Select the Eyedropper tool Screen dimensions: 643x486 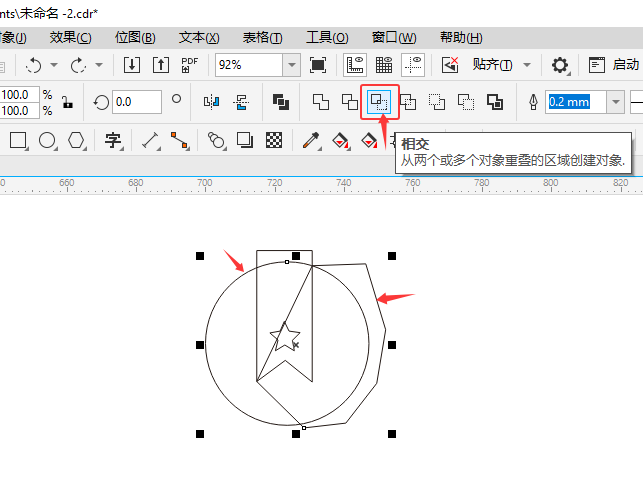click(311, 141)
